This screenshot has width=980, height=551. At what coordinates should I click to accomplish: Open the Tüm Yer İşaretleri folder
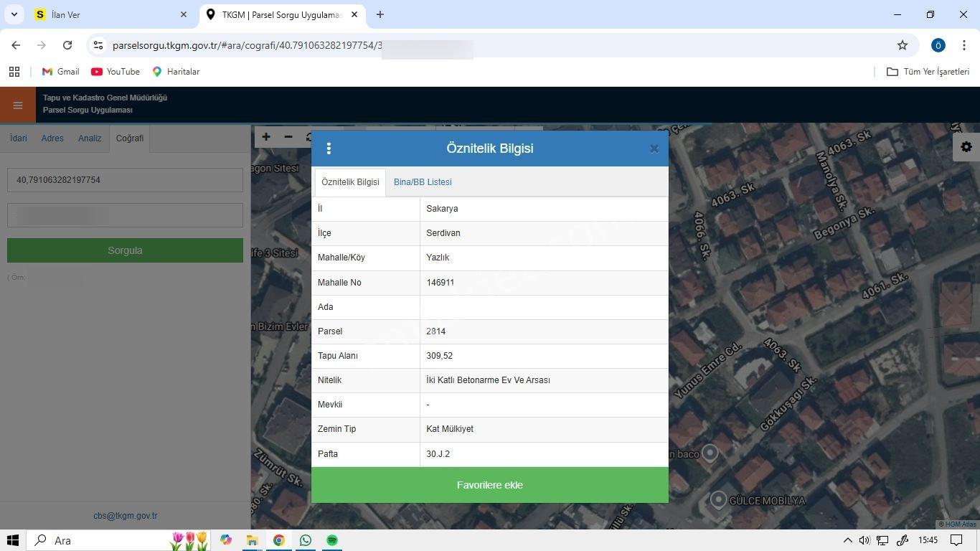pyautogui.click(x=928, y=72)
